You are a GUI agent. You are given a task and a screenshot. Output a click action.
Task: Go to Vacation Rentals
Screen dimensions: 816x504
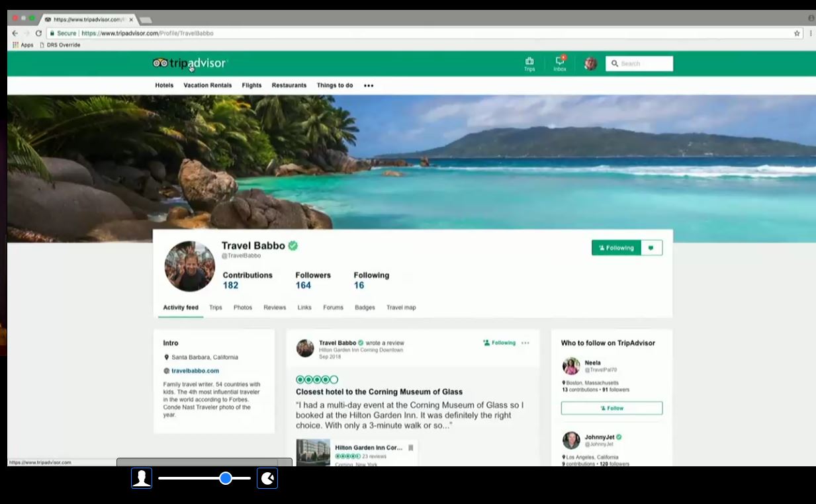208,85
